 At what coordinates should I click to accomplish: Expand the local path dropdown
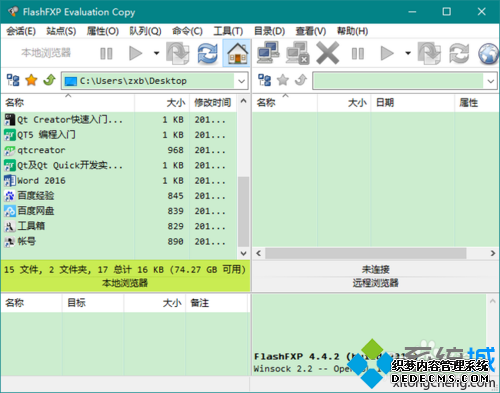[241, 81]
